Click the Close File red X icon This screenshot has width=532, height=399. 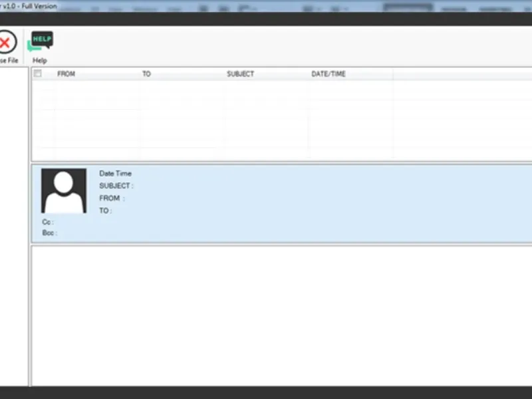(6, 42)
